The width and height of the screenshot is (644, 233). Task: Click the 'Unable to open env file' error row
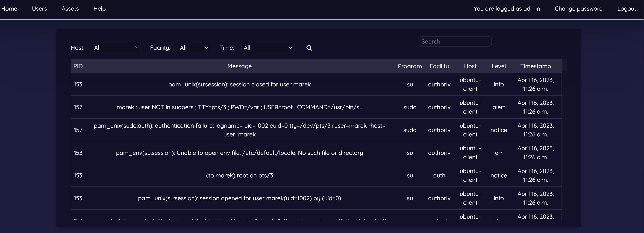(x=239, y=153)
